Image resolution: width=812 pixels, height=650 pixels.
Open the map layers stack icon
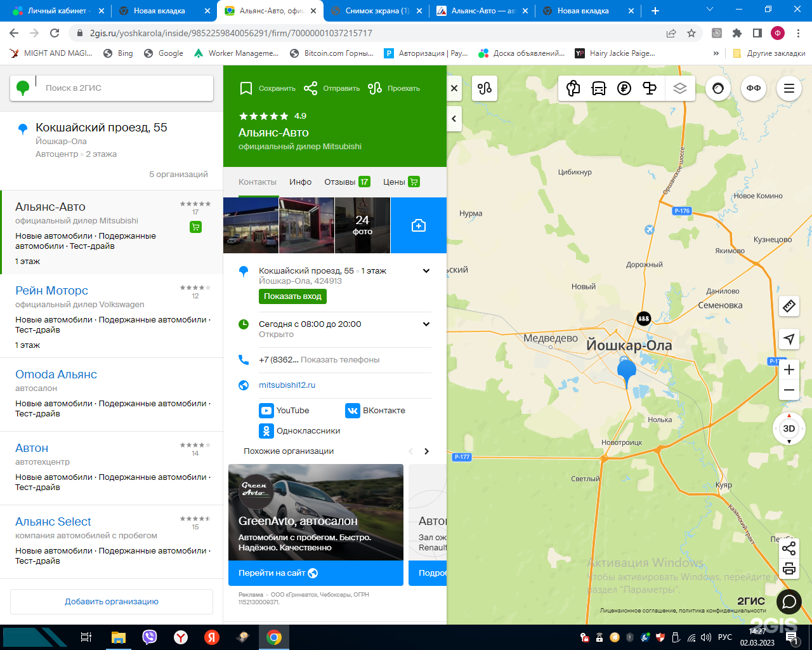(680, 88)
